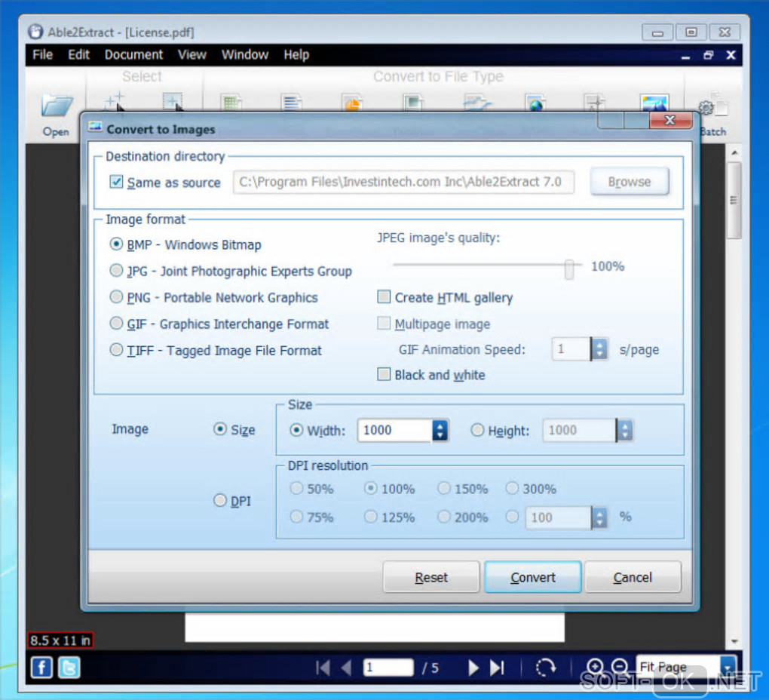Screen dimensions: 769x700
Task: Choose the Image Size radio option
Action: [220, 429]
